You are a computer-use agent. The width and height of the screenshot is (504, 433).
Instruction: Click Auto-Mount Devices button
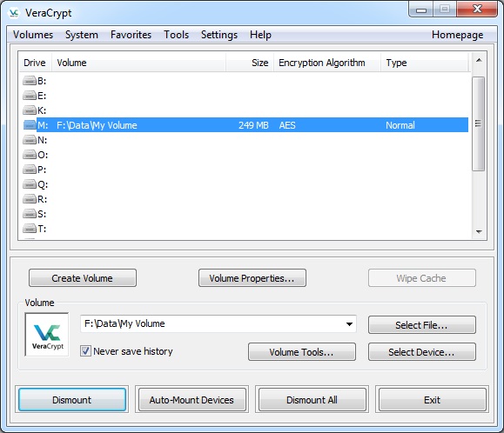[192, 400]
